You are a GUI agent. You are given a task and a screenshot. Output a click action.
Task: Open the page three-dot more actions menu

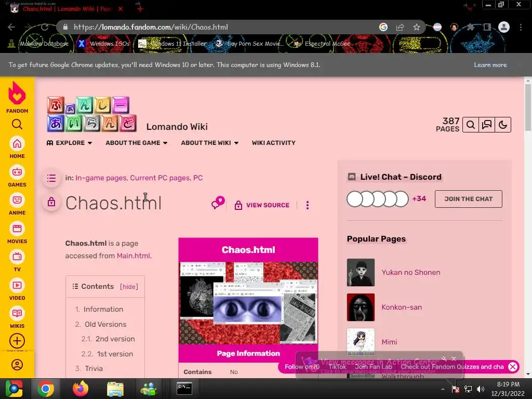click(x=308, y=205)
